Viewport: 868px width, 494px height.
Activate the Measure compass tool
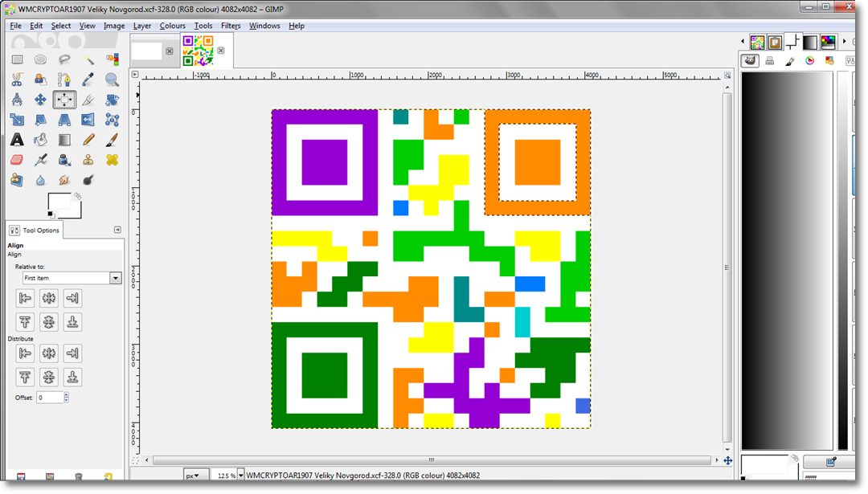click(17, 100)
